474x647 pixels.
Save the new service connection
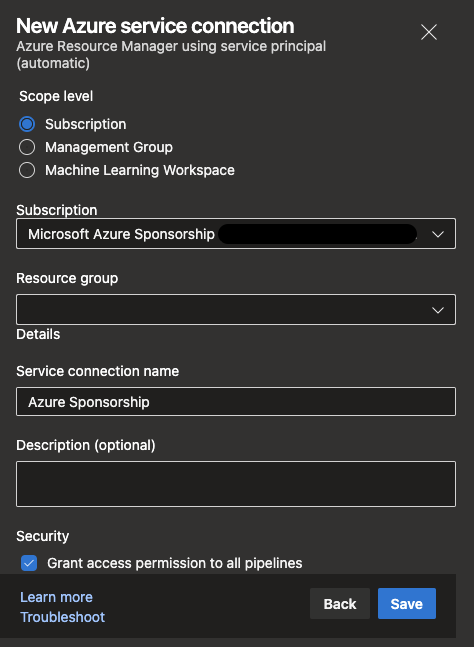[x=407, y=604]
